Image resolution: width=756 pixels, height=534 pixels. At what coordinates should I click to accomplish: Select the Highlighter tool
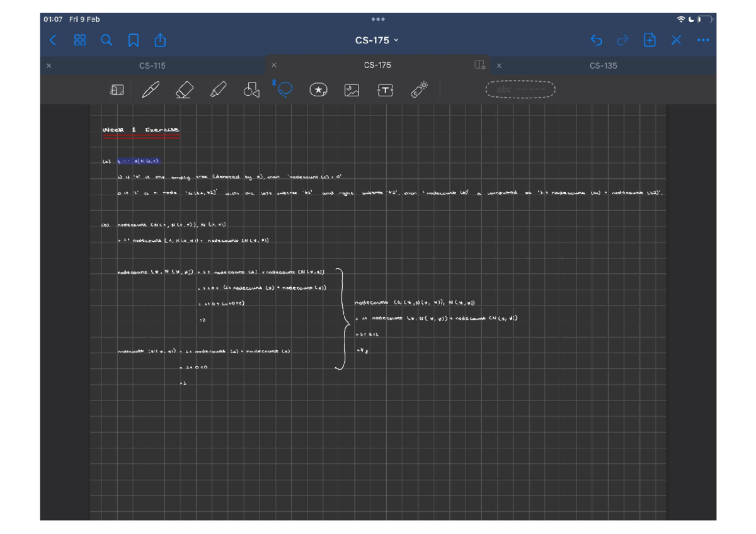pos(218,90)
